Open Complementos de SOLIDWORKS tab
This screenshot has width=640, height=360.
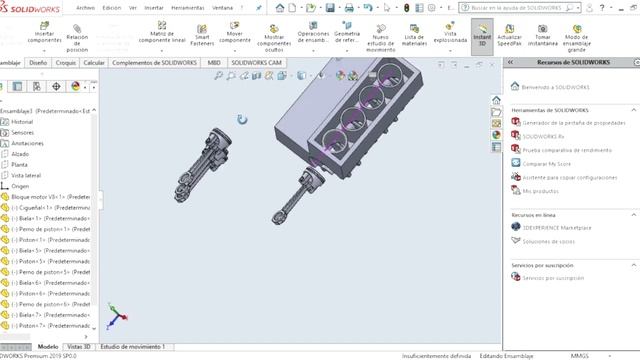coord(154,63)
